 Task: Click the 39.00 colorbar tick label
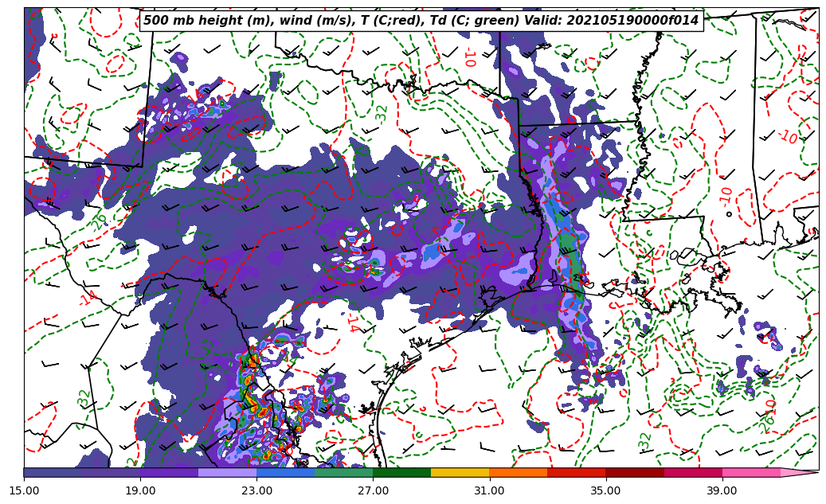(x=722, y=490)
